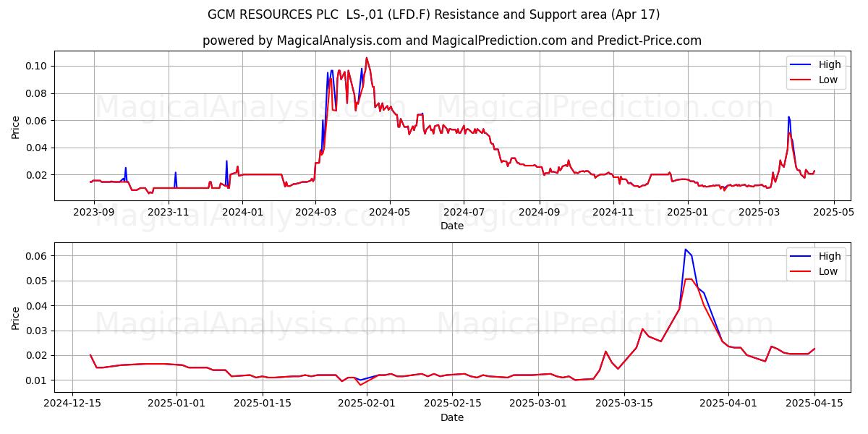Click the '2025-04-15' x-axis label on the bottom chart

click(x=814, y=404)
